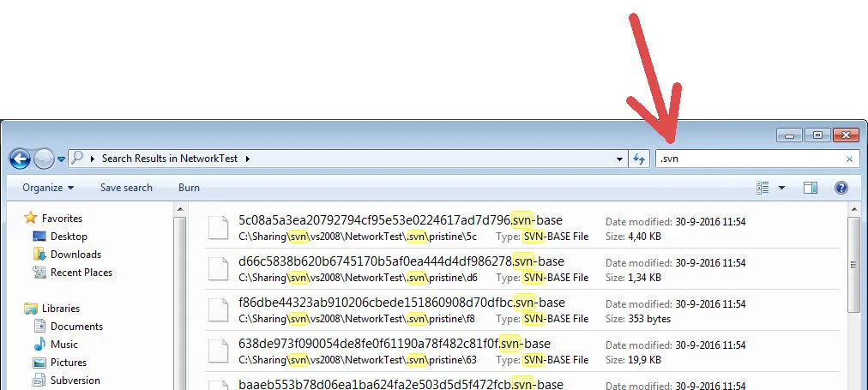Open the Subversion library
The height and width of the screenshot is (390, 868).
coord(75,381)
